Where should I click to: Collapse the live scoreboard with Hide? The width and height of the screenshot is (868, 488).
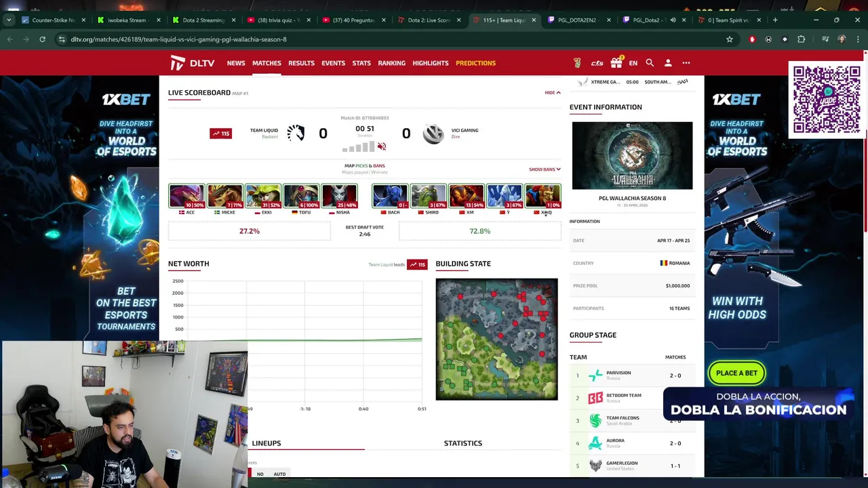(x=553, y=93)
